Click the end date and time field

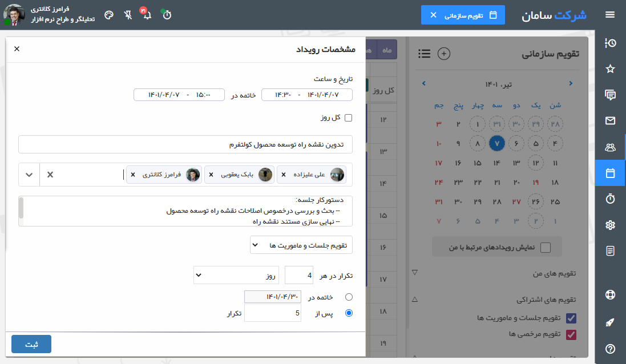tap(179, 95)
